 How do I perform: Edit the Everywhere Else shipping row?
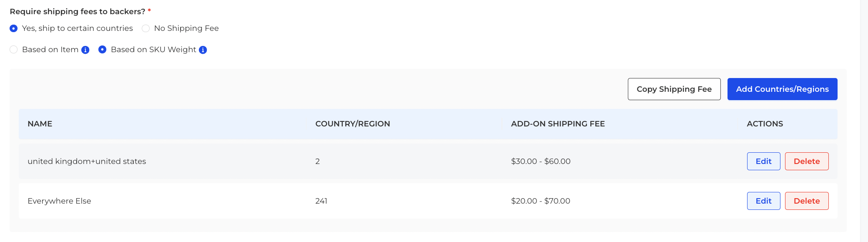click(x=764, y=201)
